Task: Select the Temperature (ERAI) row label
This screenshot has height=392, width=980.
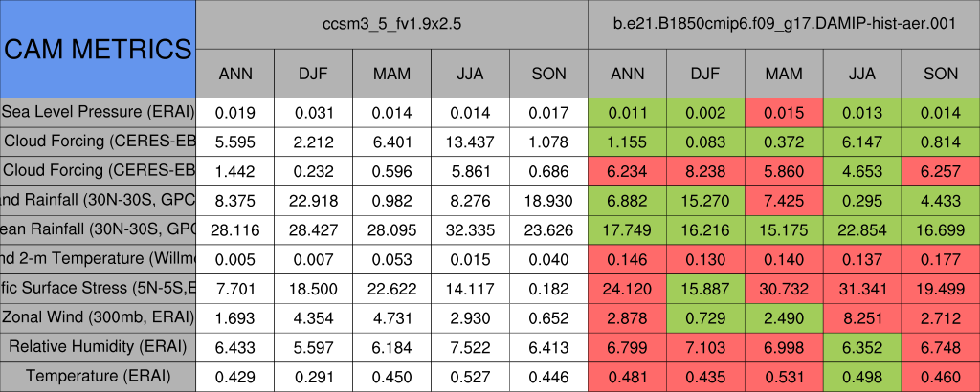Action: 98,377
